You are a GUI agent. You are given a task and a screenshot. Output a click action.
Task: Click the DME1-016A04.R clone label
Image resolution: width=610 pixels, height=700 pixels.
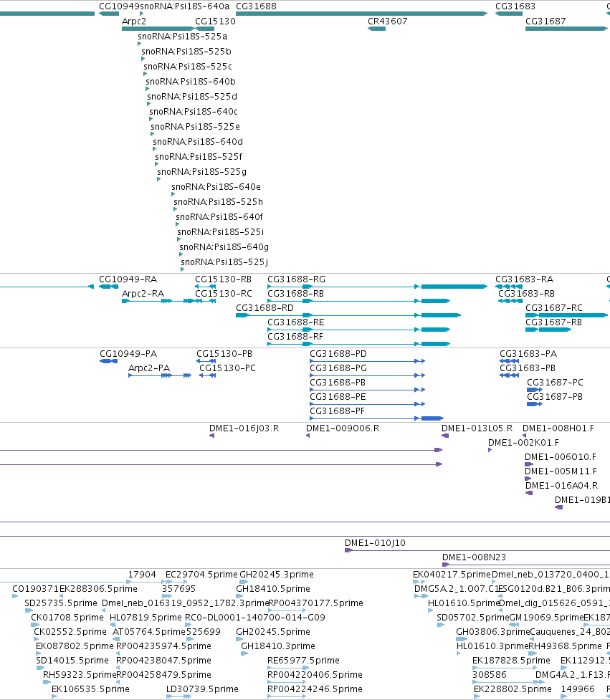pyautogui.click(x=561, y=485)
